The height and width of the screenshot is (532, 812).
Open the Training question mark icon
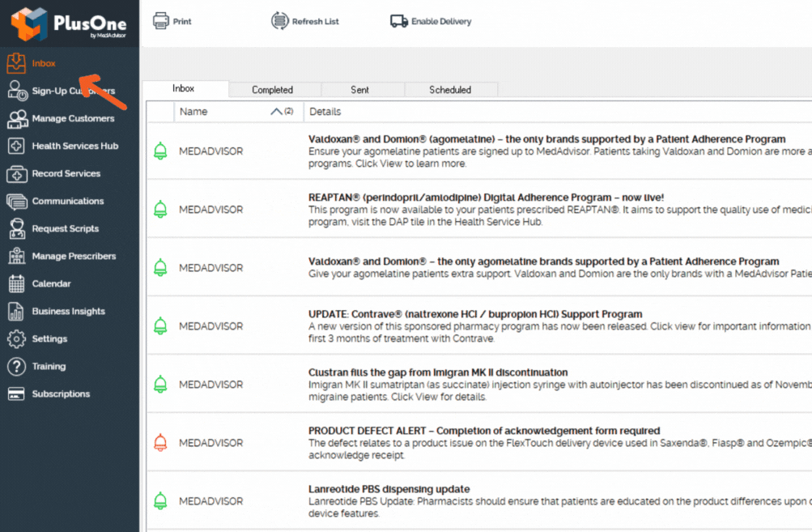tap(16, 367)
